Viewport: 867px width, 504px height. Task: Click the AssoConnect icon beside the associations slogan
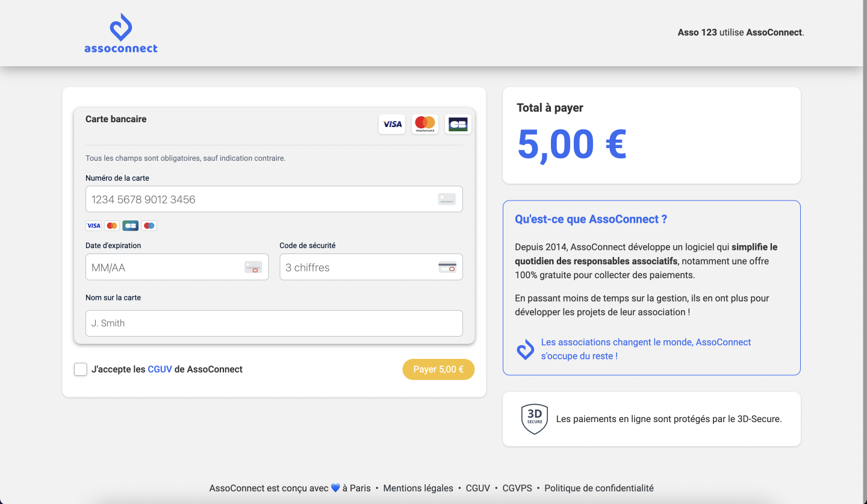(x=525, y=349)
